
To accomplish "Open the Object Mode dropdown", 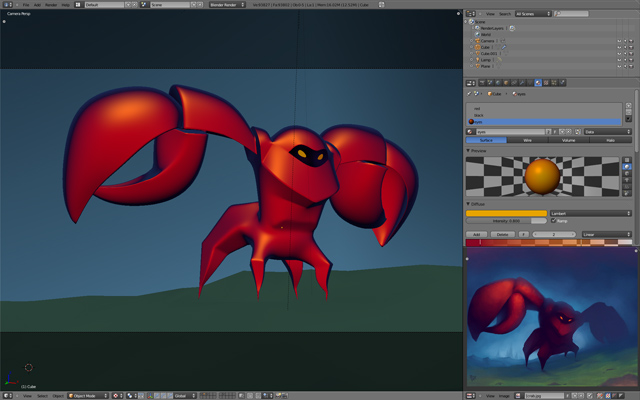I will 87,395.
